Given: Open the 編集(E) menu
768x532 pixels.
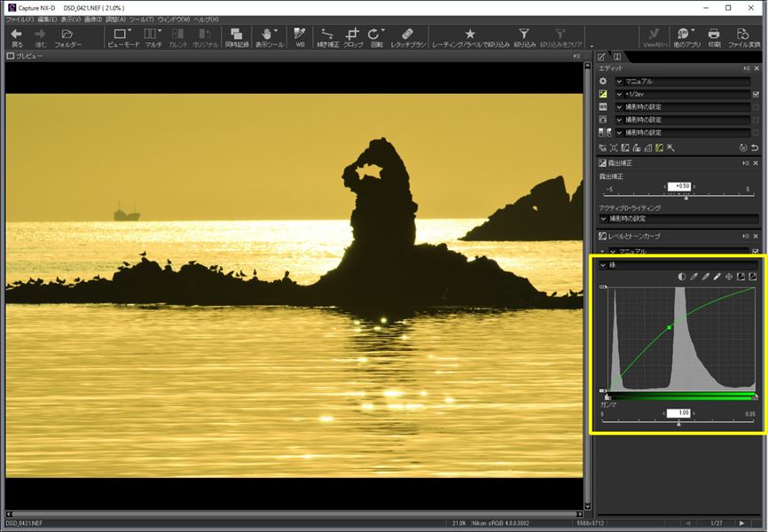Looking at the screenshot, I should coord(47,20).
